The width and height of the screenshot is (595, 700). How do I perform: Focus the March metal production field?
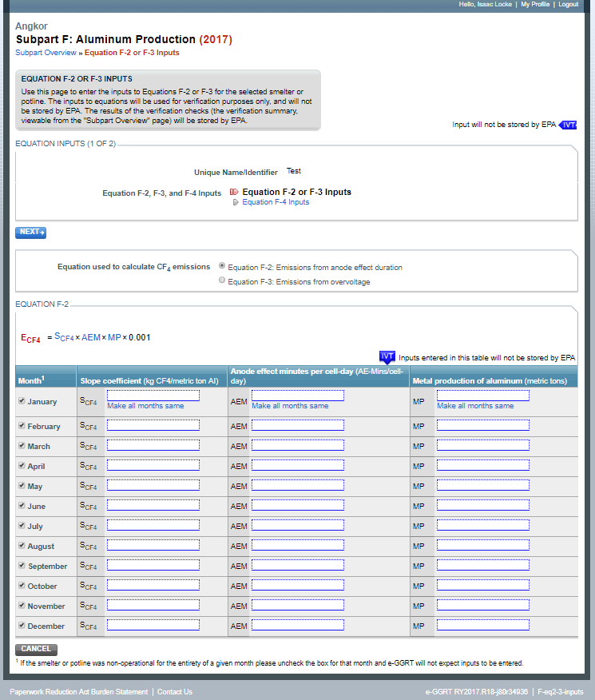(483, 446)
